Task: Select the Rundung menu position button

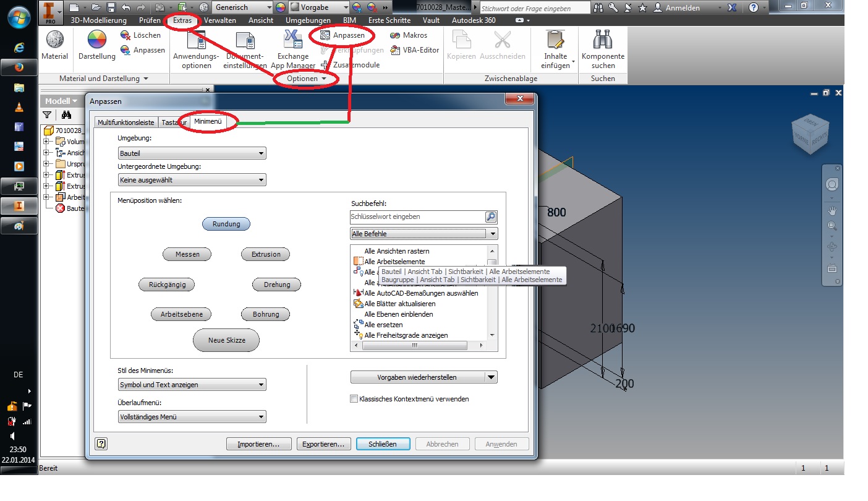Action: pos(226,224)
